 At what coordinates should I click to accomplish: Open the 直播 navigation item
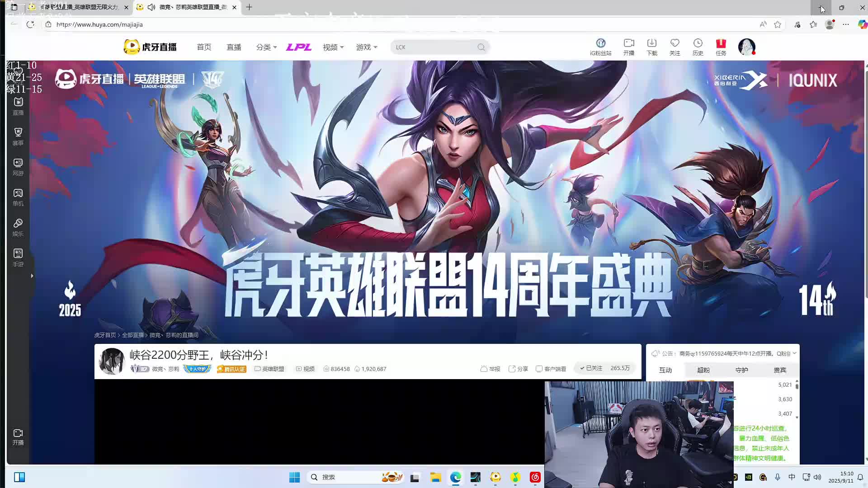point(234,47)
